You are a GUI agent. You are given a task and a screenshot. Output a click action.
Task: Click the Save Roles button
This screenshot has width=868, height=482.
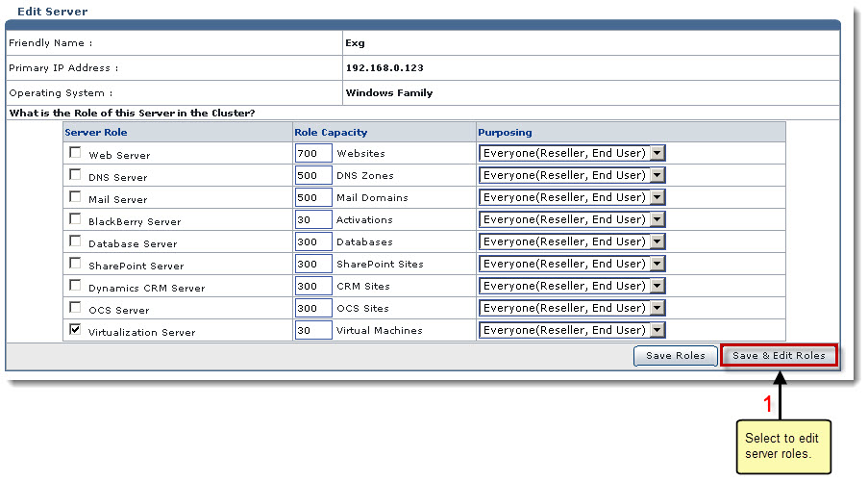pyautogui.click(x=676, y=356)
